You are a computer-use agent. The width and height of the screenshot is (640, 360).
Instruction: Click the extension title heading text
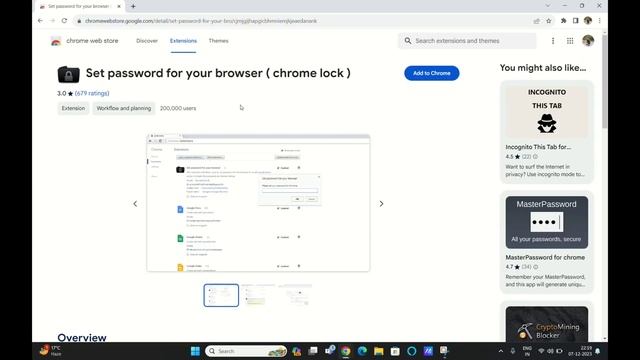[x=218, y=73]
